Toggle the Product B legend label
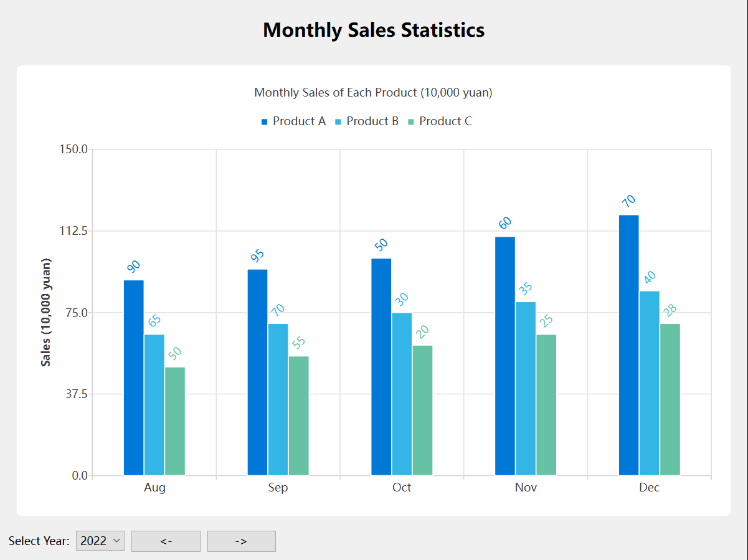Screen dimensions: 748x560 point(372,121)
